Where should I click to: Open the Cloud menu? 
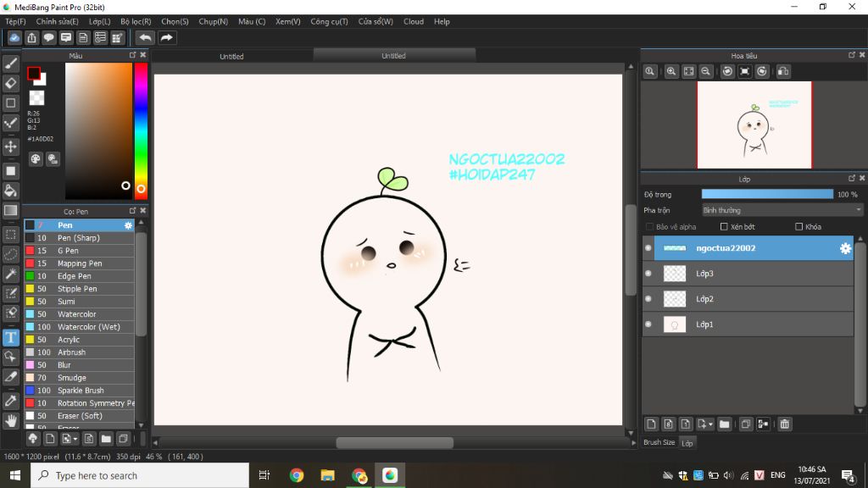[x=414, y=21]
